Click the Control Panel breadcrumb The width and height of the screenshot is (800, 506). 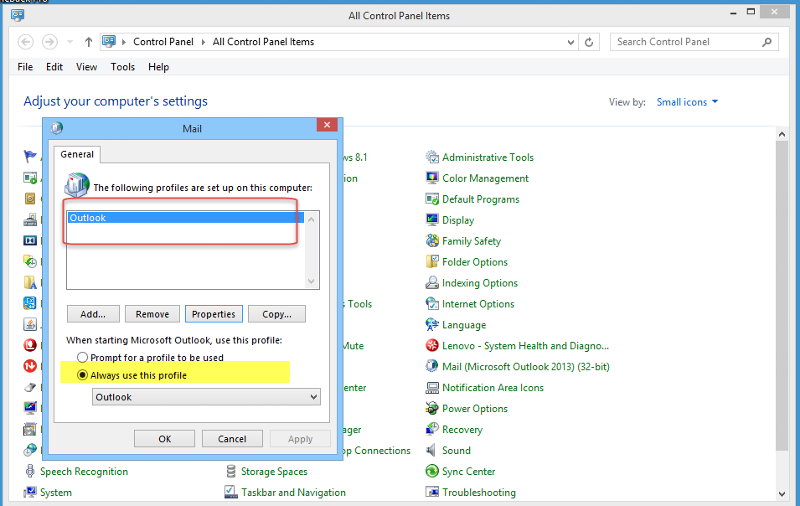point(163,42)
